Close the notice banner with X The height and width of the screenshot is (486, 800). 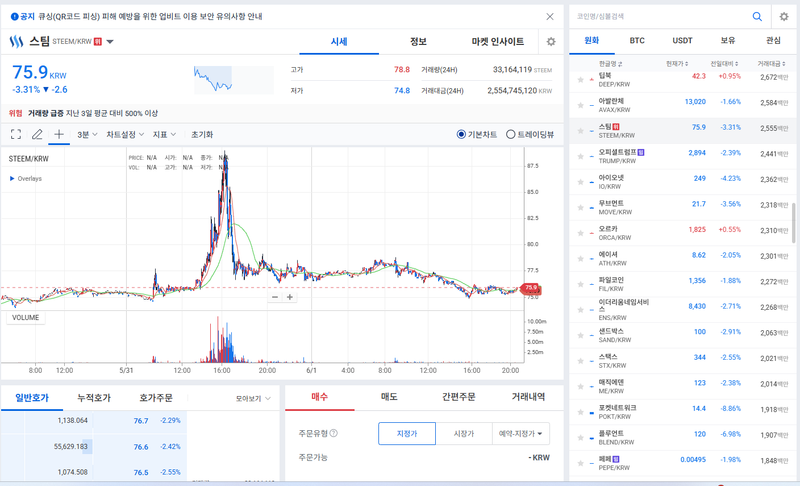[549, 17]
